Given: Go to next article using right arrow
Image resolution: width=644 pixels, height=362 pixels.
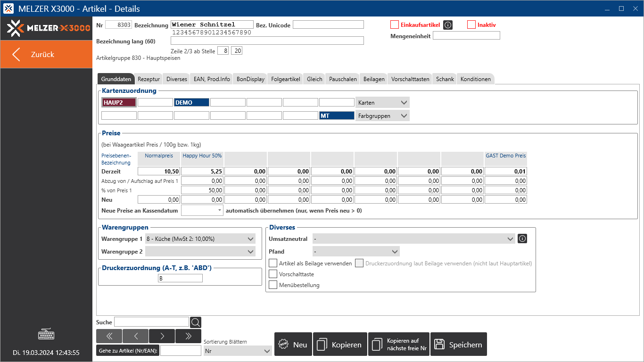Looking at the screenshot, I should coord(162,336).
